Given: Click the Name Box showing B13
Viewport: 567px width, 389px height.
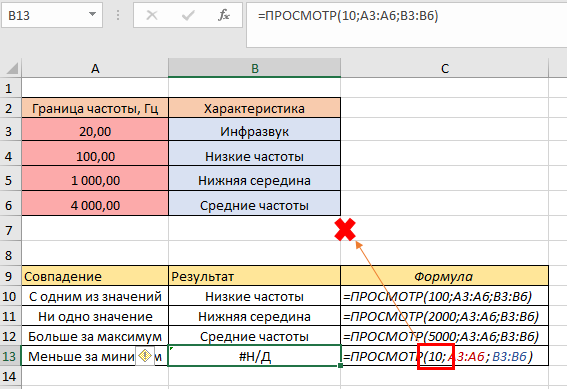Looking at the screenshot, I should [52, 15].
